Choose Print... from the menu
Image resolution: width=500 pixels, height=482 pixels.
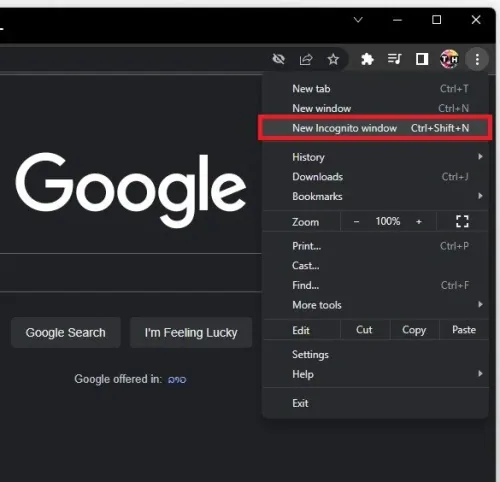(x=375, y=246)
